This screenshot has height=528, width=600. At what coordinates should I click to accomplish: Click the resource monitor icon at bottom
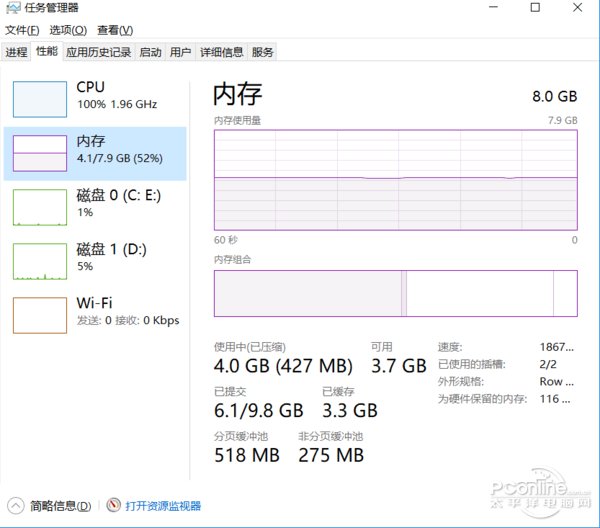click(x=113, y=506)
